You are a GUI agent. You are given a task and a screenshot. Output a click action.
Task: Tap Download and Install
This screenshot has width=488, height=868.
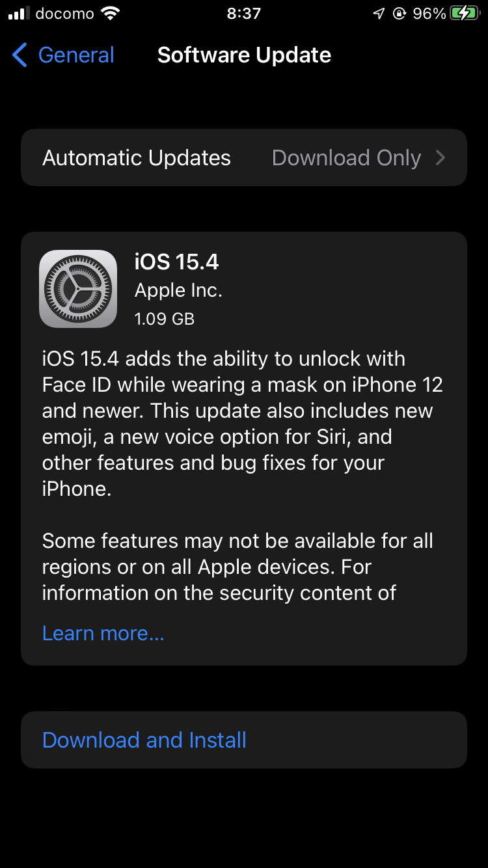(x=144, y=740)
